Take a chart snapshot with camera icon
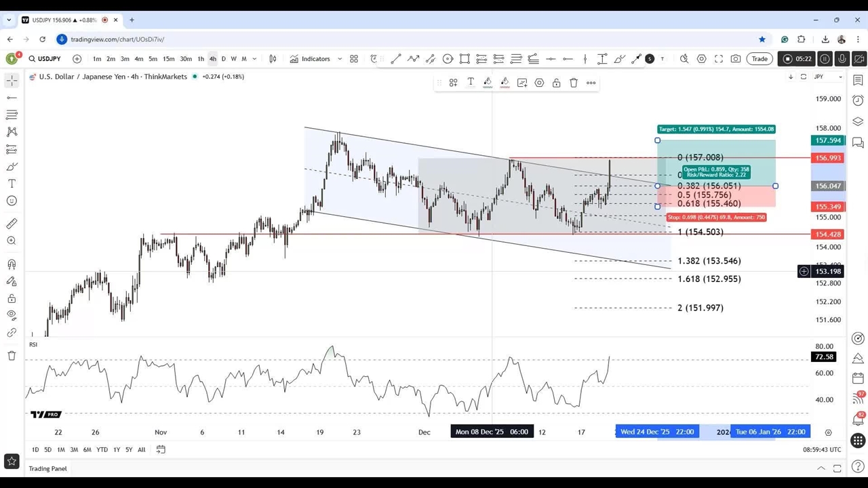 [x=736, y=59]
